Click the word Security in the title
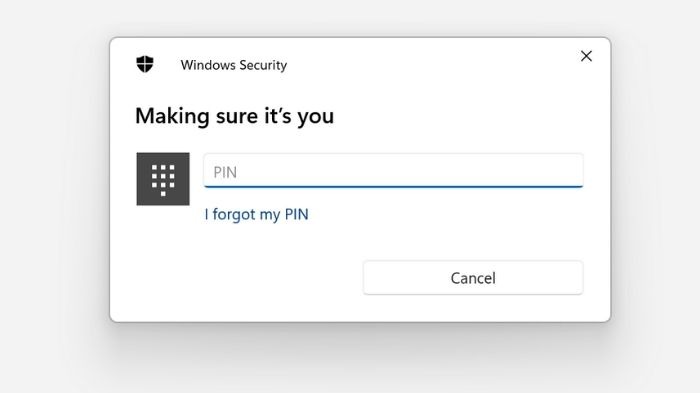Screen dimensions: 700x393 (263, 65)
